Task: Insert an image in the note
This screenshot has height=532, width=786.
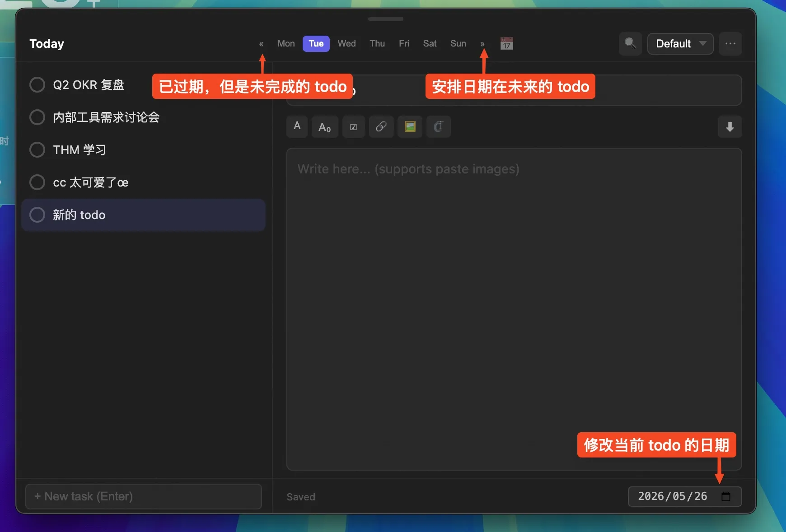Action: (x=410, y=127)
